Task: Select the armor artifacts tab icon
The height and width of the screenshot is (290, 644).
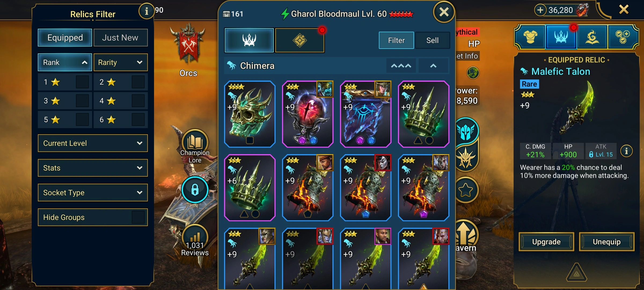Action: [x=530, y=37]
